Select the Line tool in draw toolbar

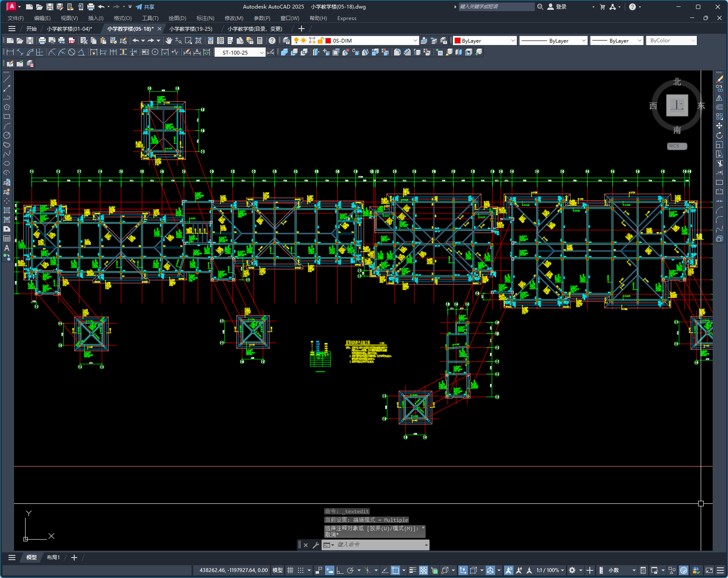7,79
